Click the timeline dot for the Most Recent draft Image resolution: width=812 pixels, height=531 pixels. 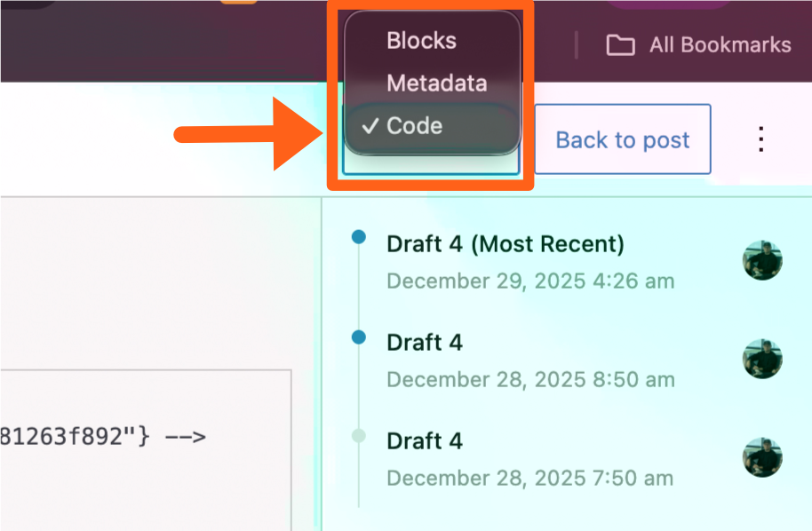[359, 237]
